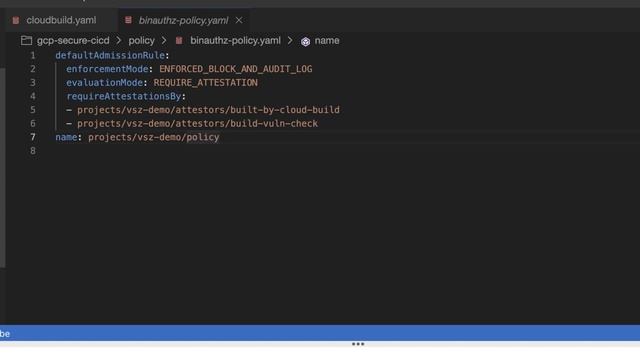The width and height of the screenshot is (640, 360).
Task: Click line number 7 in gutter
Action: coord(33,137)
